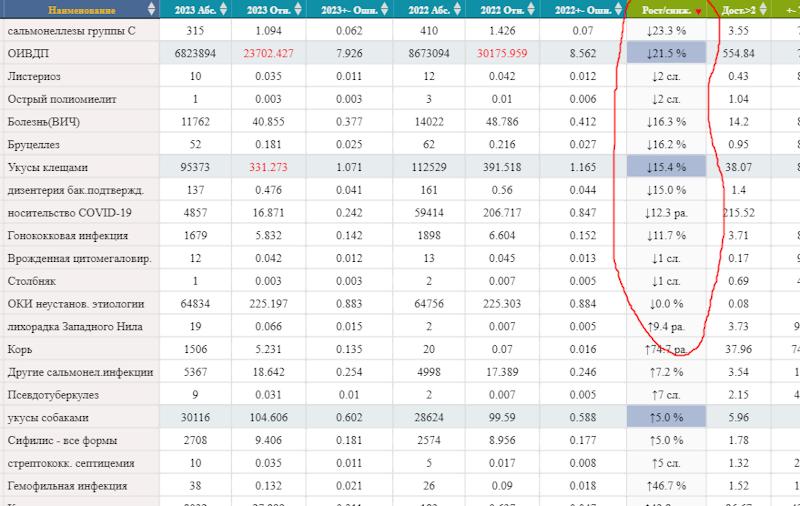Click highlighted ↑5.0 % cell for укусы собаками
The width and height of the screenshot is (800, 506).
(x=666, y=417)
